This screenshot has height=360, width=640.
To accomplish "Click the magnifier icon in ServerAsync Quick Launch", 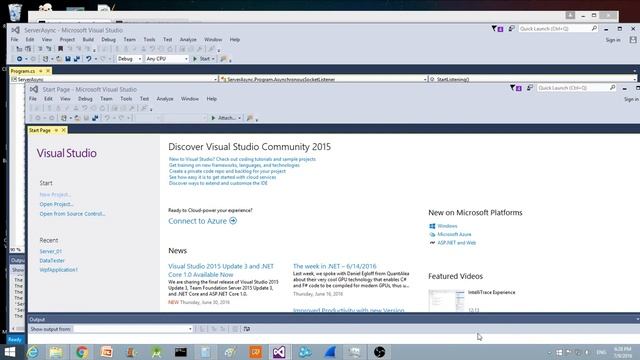I will 594,29.
